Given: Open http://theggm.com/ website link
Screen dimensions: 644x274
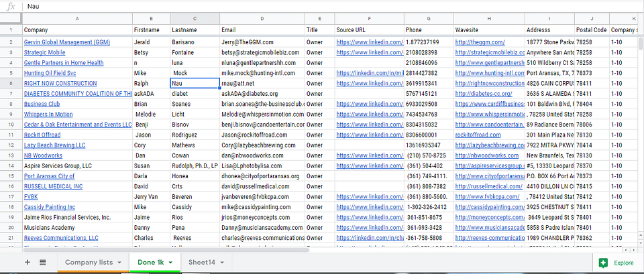Looking at the screenshot, I should 480,42.
